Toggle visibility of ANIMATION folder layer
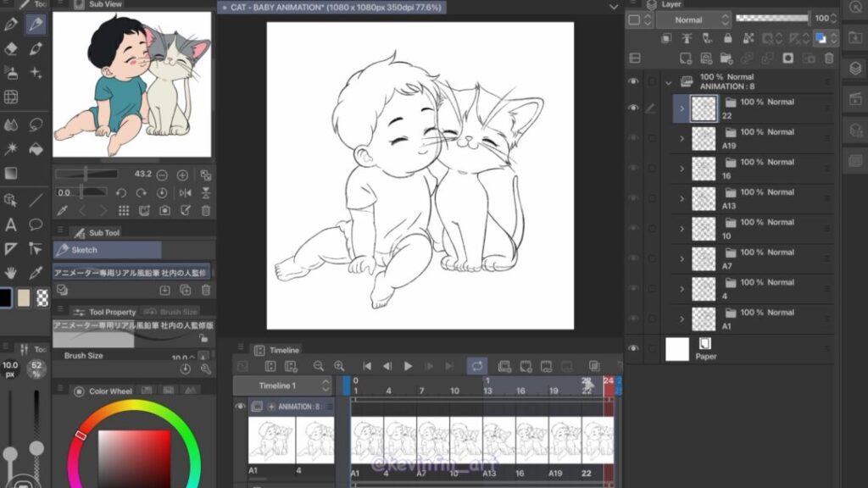 pyautogui.click(x=632, y=81)
